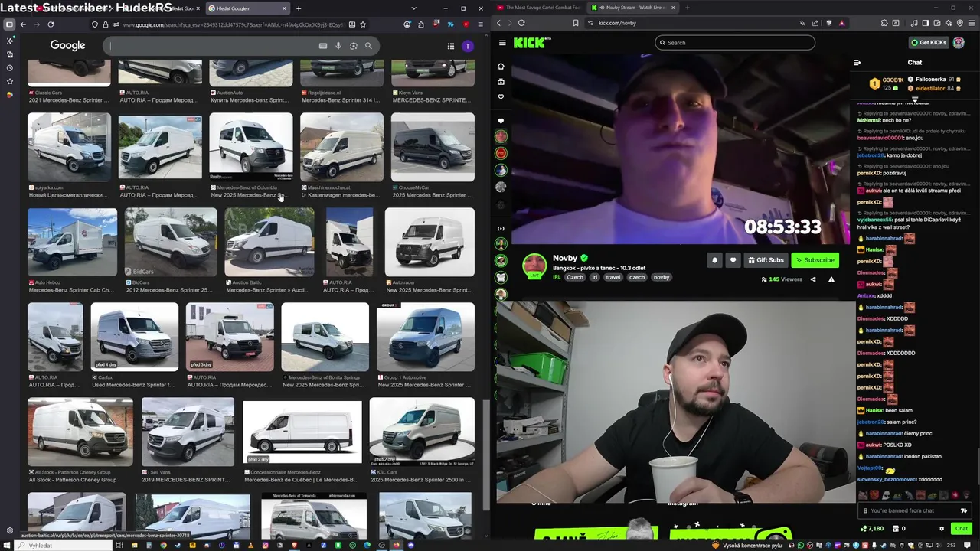Open the Google apps grid menu

(x=451, y=46)
